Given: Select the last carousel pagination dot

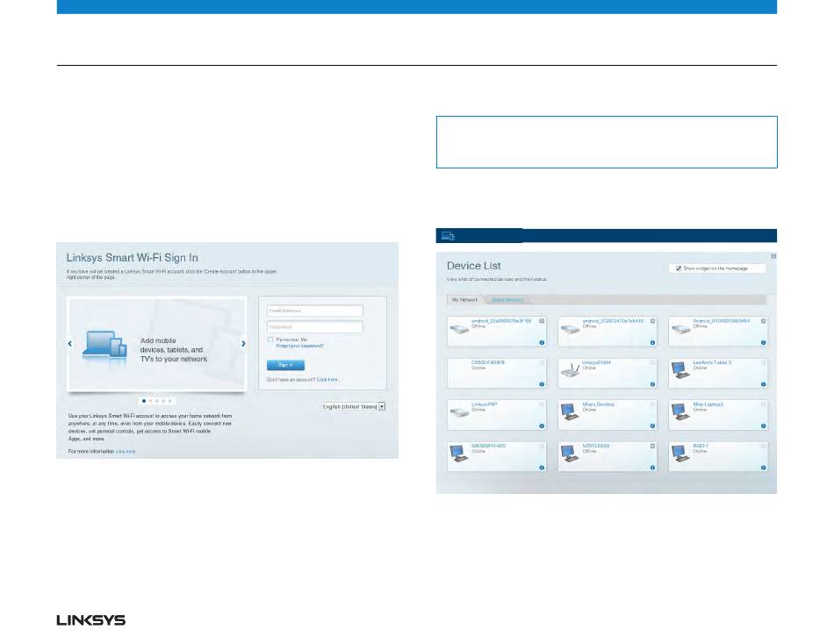Looking at the screenshot, I should click(169, 401).
